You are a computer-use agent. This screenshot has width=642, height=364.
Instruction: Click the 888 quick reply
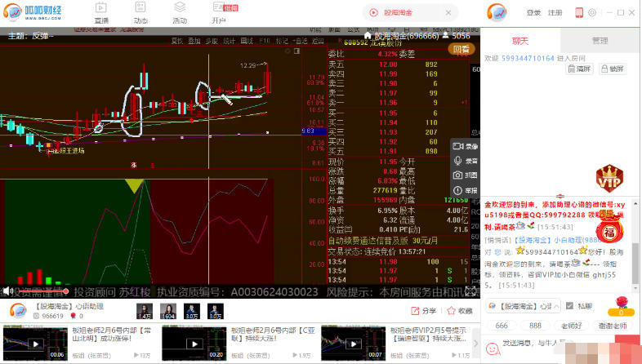click(535, 326)
